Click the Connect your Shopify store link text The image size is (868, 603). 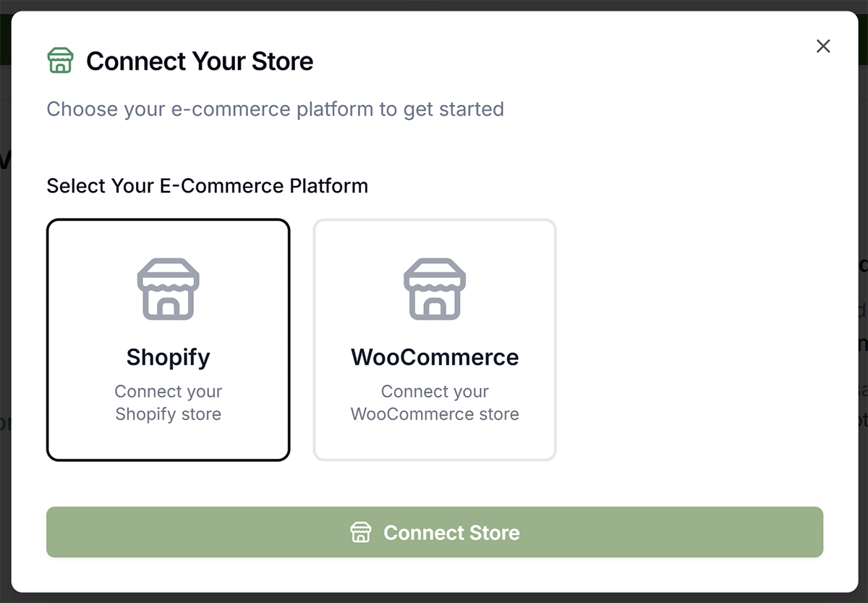168,402
